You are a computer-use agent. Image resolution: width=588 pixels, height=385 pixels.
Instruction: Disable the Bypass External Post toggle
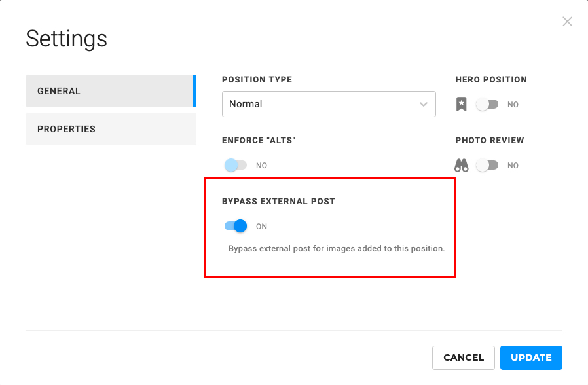pyautogui.click(x=236, y=227)
